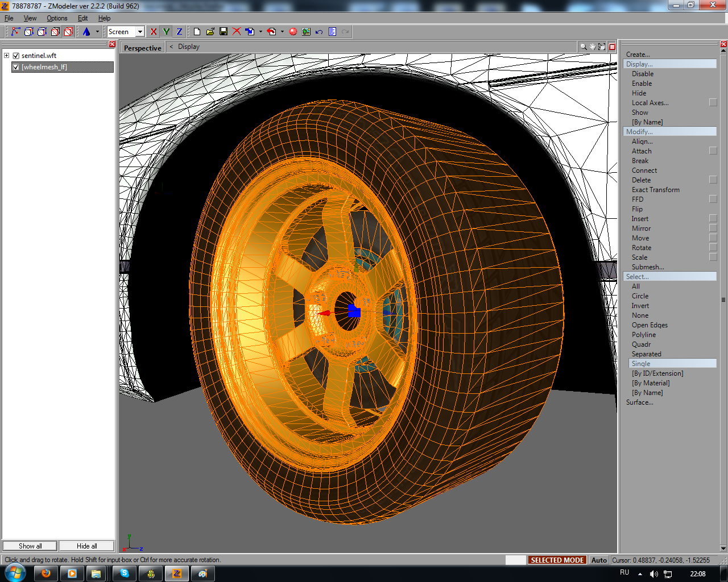The width and height of the screenshot is (728, 582).
Task: Click the viewport maximize red square icon
Action: tap(612, 47)
